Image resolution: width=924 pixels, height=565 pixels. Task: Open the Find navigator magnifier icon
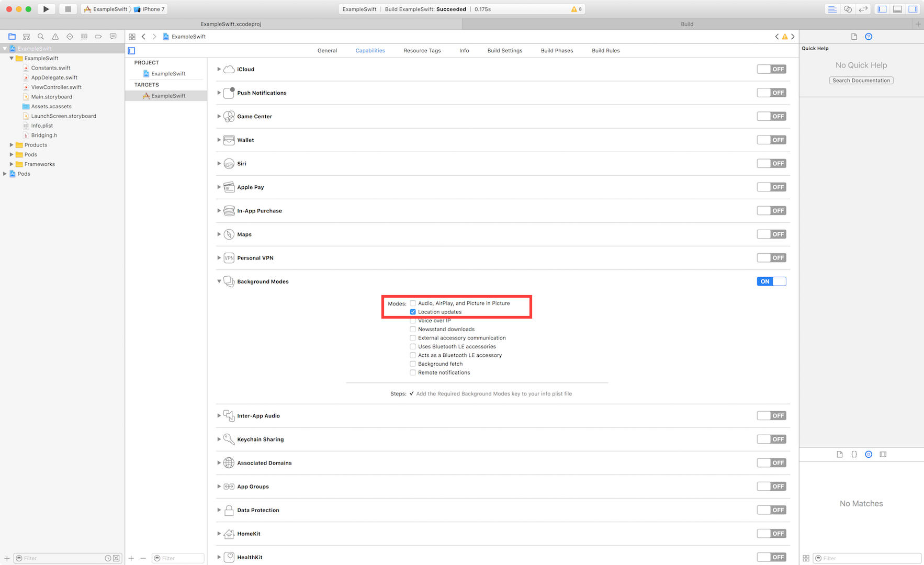(41, 37)
